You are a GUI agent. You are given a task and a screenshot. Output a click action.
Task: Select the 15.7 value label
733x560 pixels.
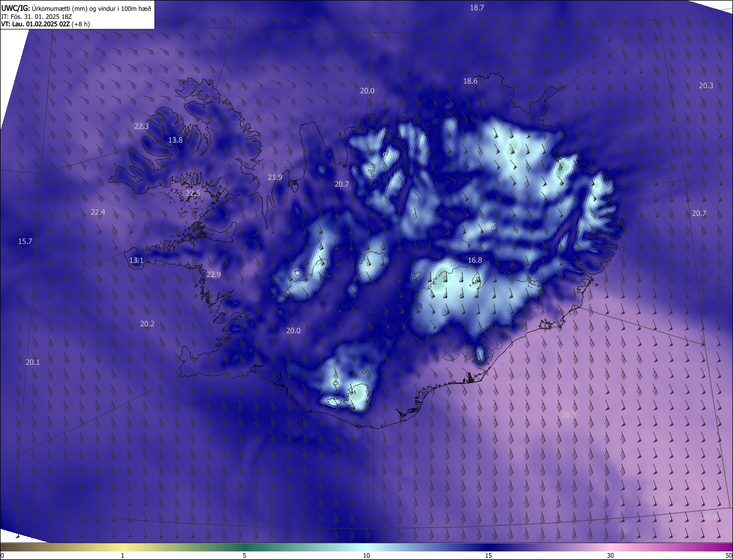(x=25, y=242)
